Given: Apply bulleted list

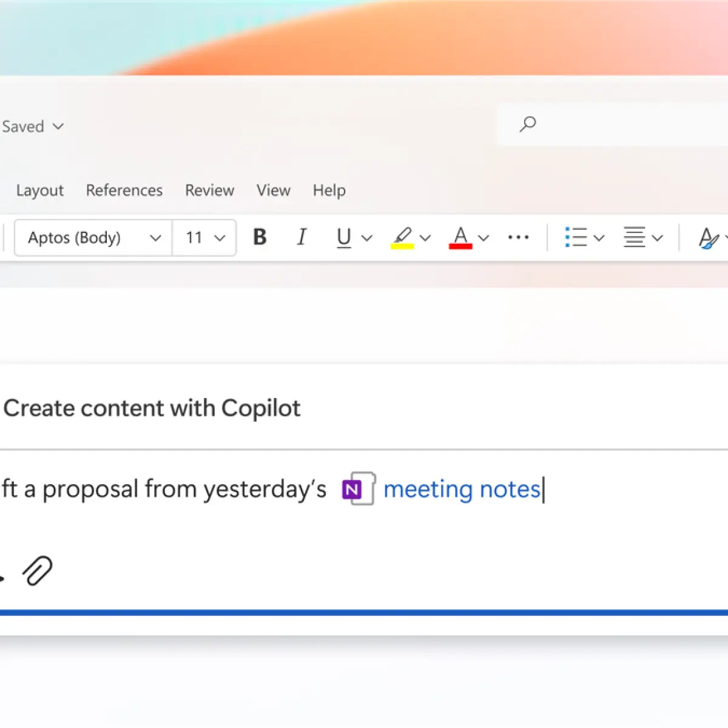Looking at the screenshot, I should click(576, 237).
